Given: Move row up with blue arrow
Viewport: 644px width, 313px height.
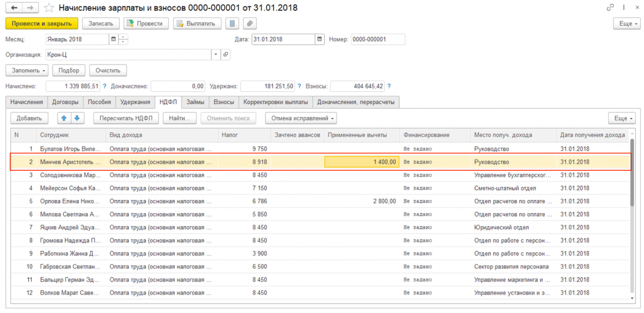Looking at the screenshot, I should point(64,118).
